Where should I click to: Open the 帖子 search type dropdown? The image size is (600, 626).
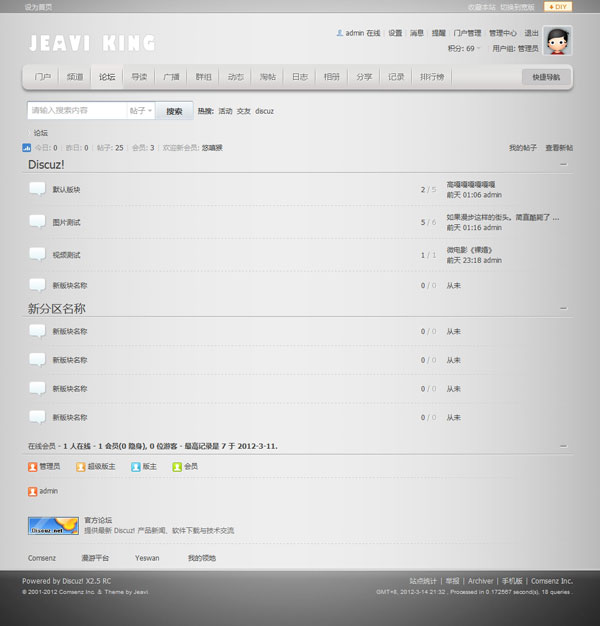(x=141, y=111)
